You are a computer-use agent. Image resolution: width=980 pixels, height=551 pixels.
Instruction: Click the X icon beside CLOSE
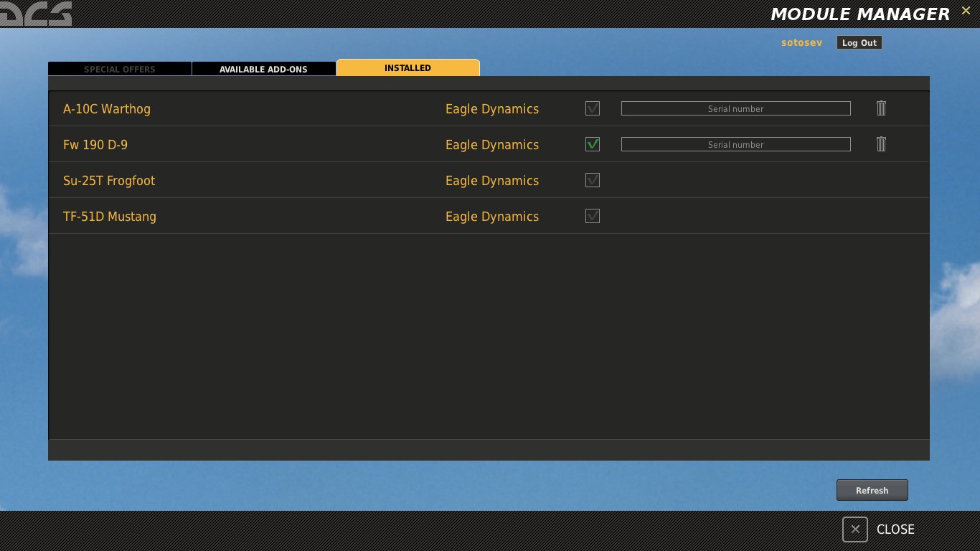click(855, 529)
